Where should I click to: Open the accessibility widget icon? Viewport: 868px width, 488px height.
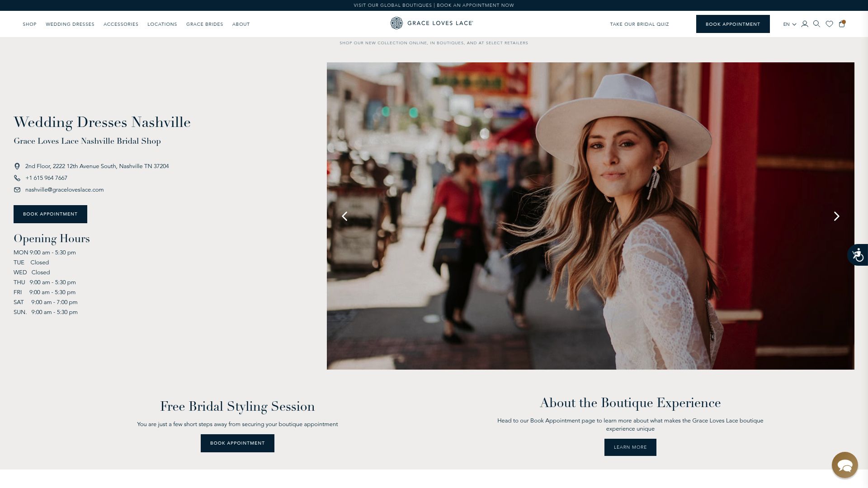(x=858, y=255)
